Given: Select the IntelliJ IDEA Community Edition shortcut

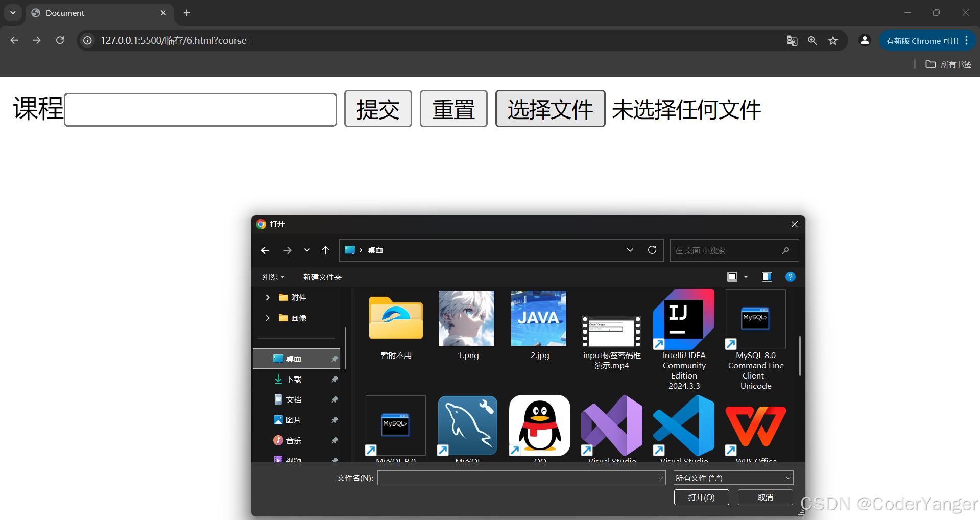Looking at the screenshot, I should pyautogui.click(x=684, y=340).
